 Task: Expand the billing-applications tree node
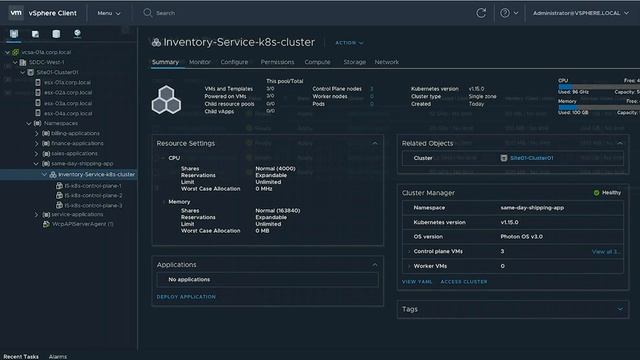point(36,133)
